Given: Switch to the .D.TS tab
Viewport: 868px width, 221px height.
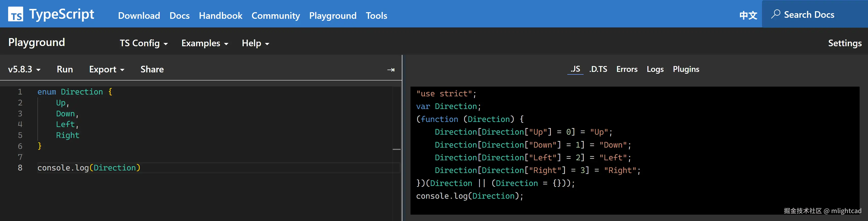Looking at the screenshot, I should pos(598,69).
